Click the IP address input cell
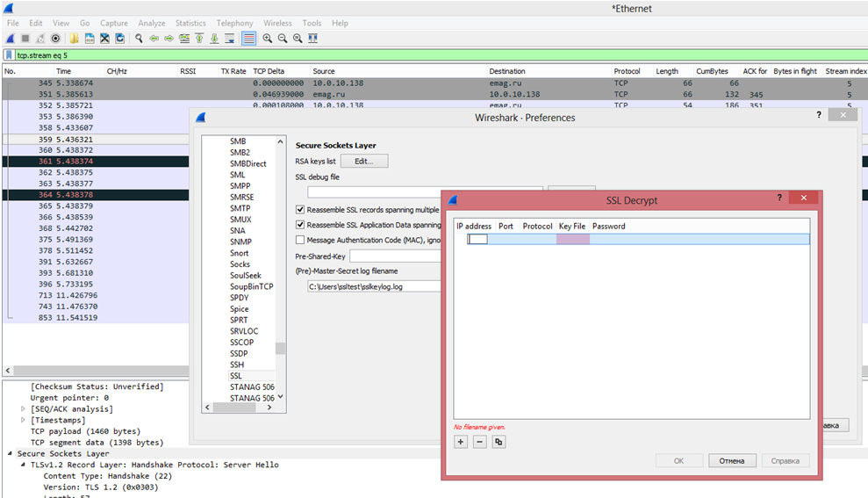 (477, 239)
